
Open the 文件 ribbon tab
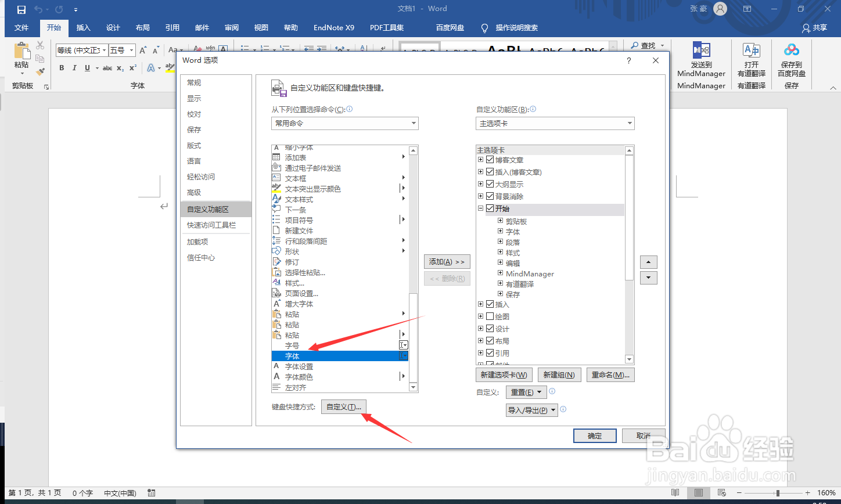pos(21,27)
